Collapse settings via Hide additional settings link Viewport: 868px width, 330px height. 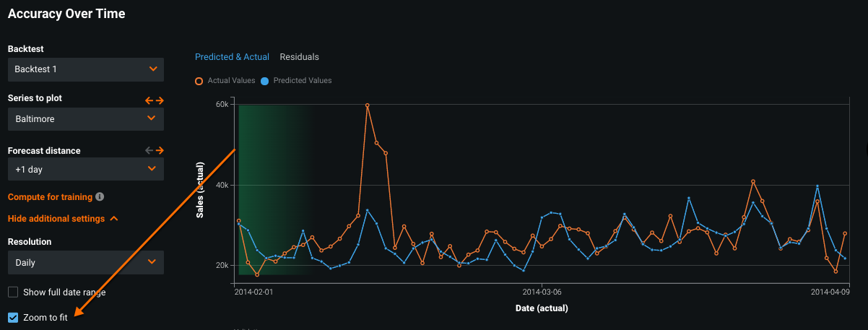[56, 219]
